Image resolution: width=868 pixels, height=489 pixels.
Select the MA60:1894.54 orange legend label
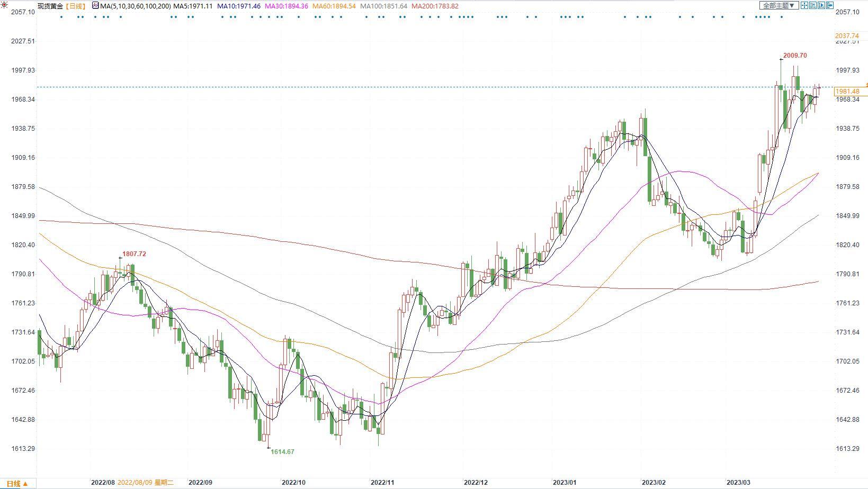[x=334, y=6]
